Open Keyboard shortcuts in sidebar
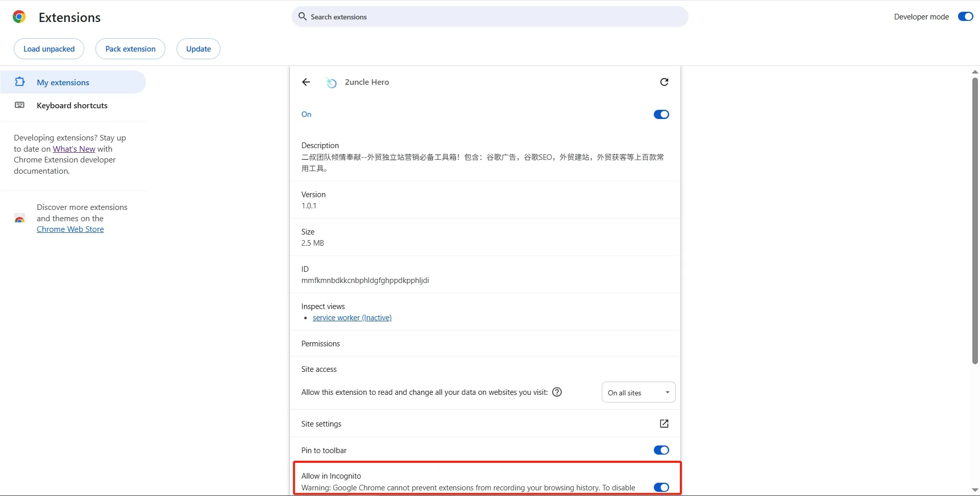Viewport: 980px width, 496px height. pyautogui.click(x=73, y=106)
